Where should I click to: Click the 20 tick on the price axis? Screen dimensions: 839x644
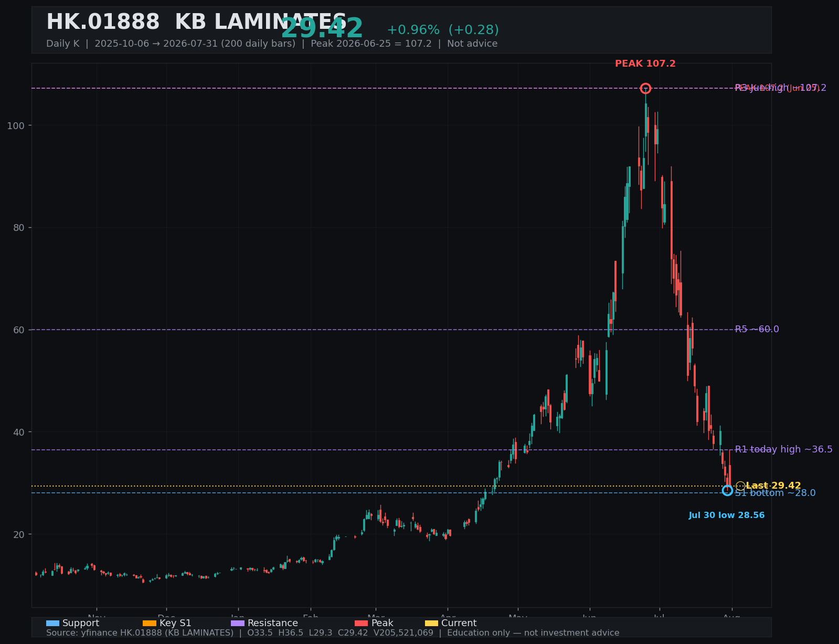[x=19, y=534]
